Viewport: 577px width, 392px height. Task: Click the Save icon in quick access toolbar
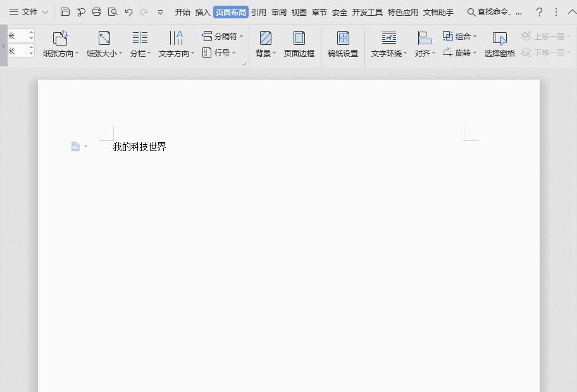[x=65, y=12]
